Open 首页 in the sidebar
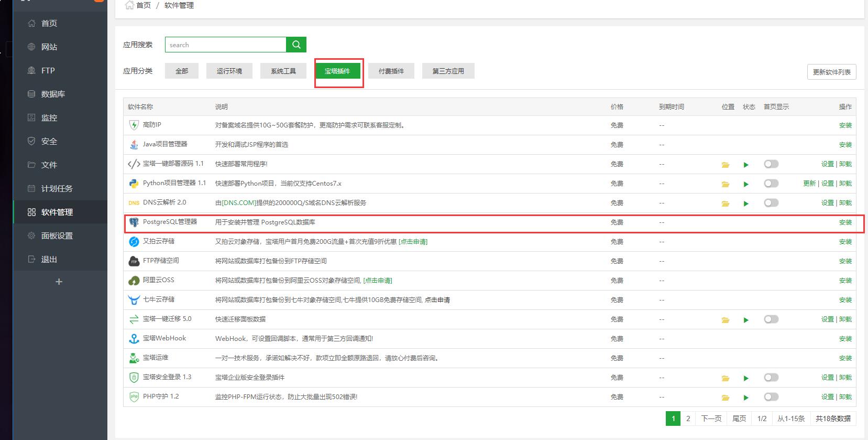This screenshot has height=440, width=868. pos(60,23)
